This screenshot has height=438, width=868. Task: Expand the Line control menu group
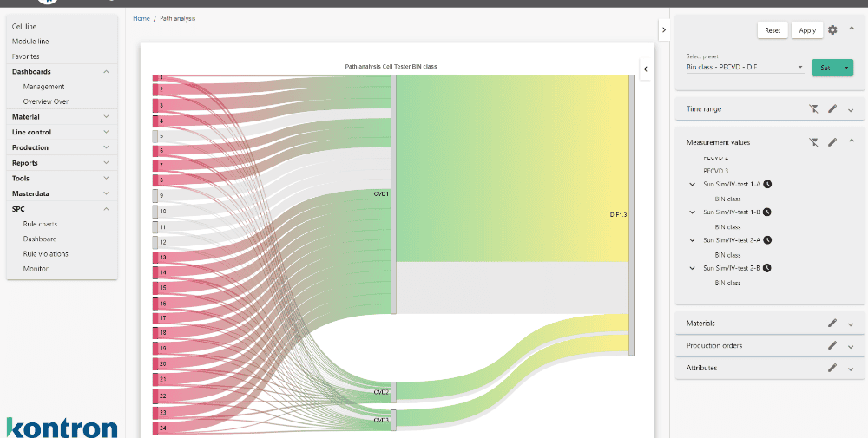pyautogui.click(x=106, y=132)
